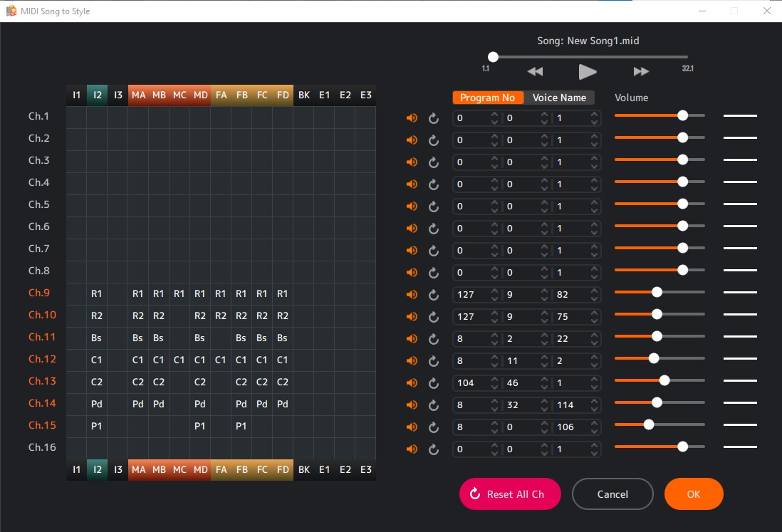782x532 pixels.
Task: Increase the middle program value for Ch.13
Action: (544, 379)
